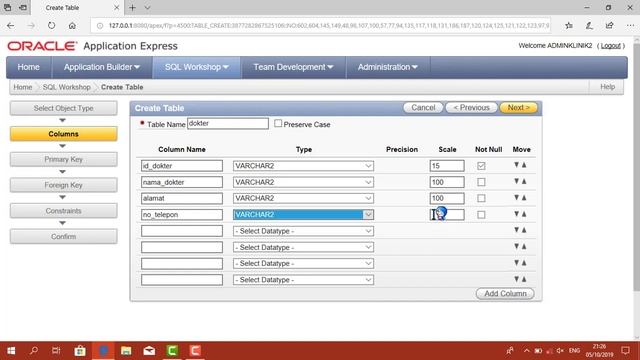Refresh the browser page
The height and width of the screenshot is (360, 640).
coord(51,25)
